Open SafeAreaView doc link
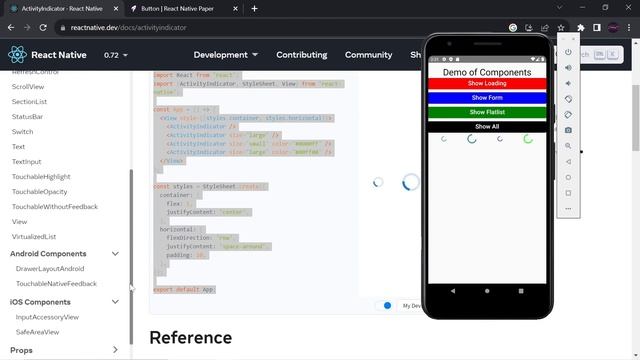640x360 pixels. coord(38,332)
